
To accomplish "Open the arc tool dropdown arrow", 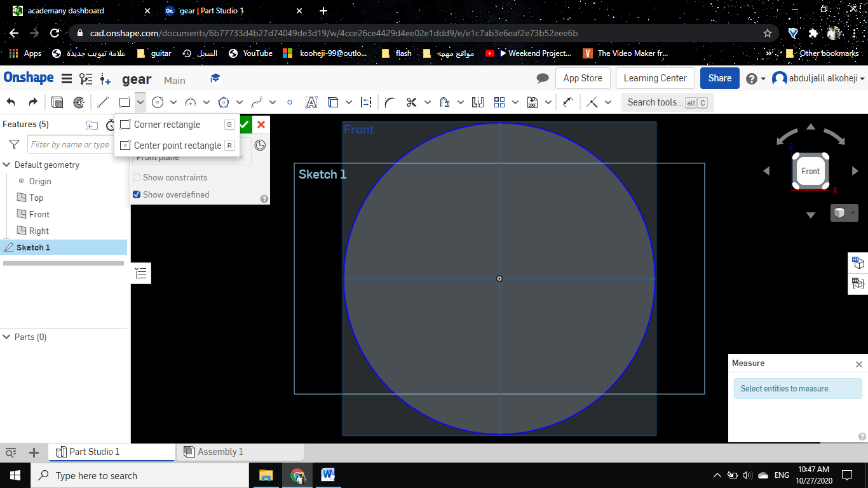I will coord(207,102).
